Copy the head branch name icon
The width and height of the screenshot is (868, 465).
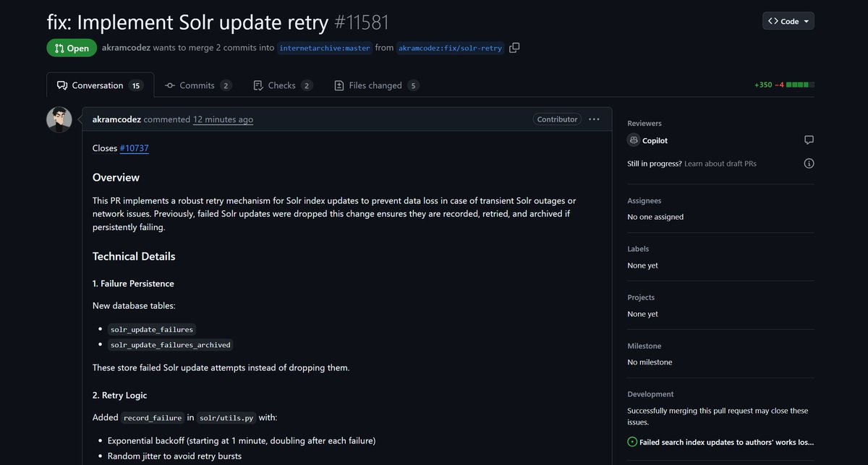(x=514, y=48)
